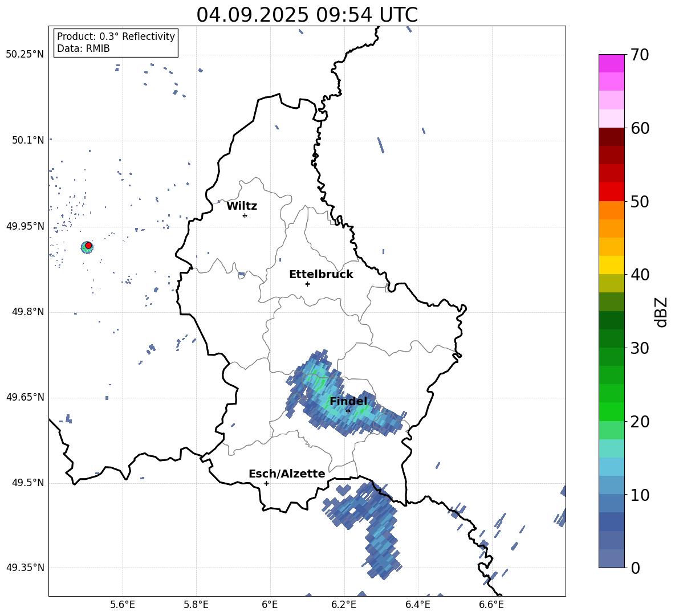Select the Esch/Alzette city label
Viewport: 675px width, 616px height.
[287, 474]
